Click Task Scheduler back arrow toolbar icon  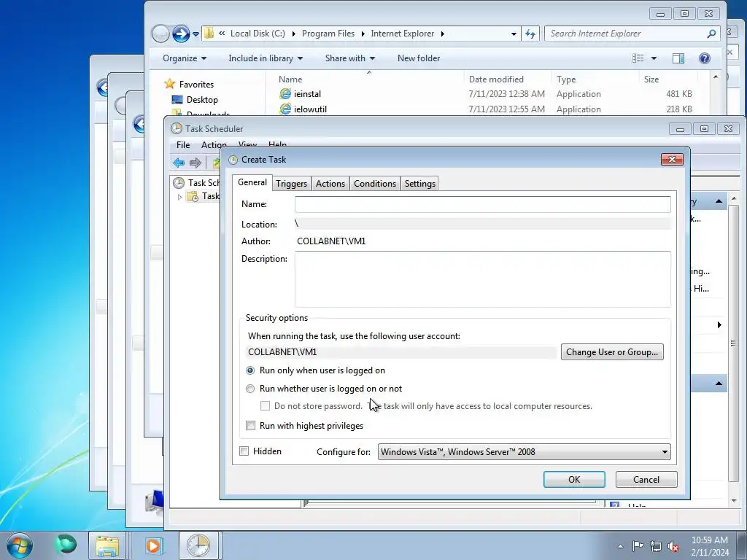click(x=179, y=163)
